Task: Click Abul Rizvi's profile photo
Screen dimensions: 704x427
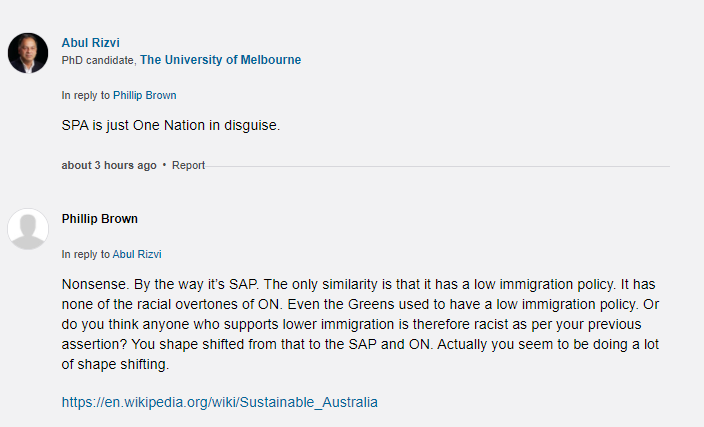Action: coord(28,53)
